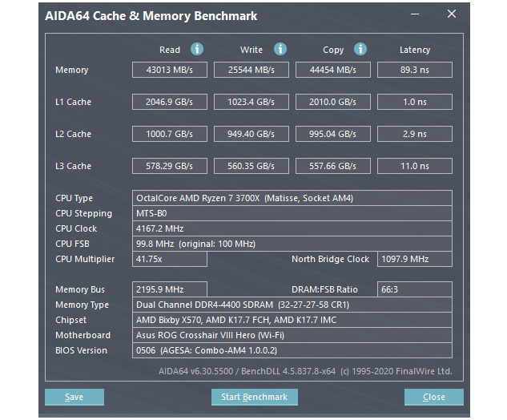This screenshot has height=420, width=507.
Task: Select L1 Cache copy 2010.0 GB/s
Action: click(333, 102)
